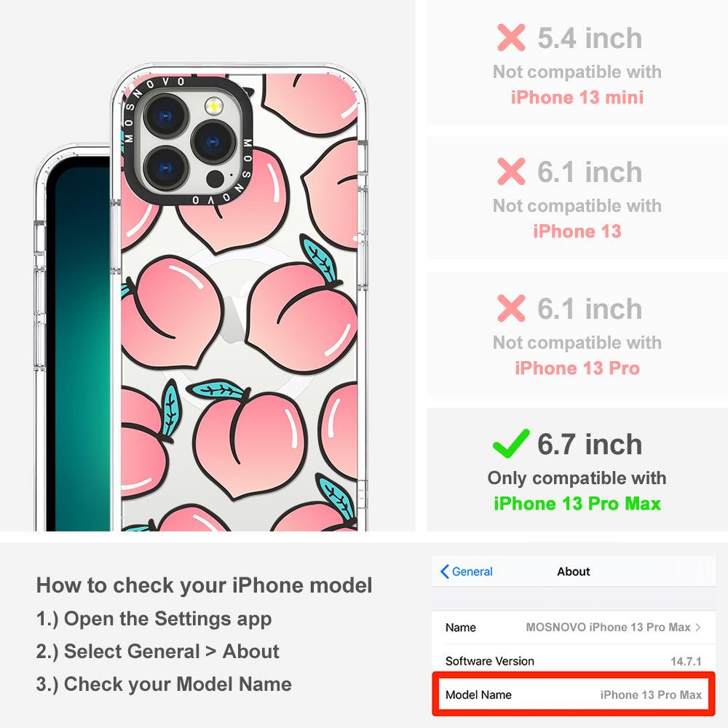
Task: Click the About title in header
Action: 574,571
